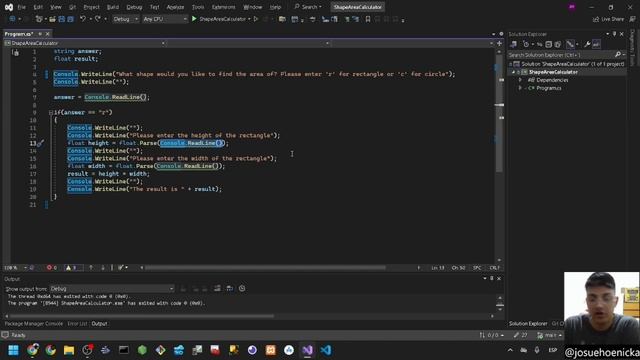Click the Save All toolbar icon
Screen dimensions: 640x360
(70, 19)
